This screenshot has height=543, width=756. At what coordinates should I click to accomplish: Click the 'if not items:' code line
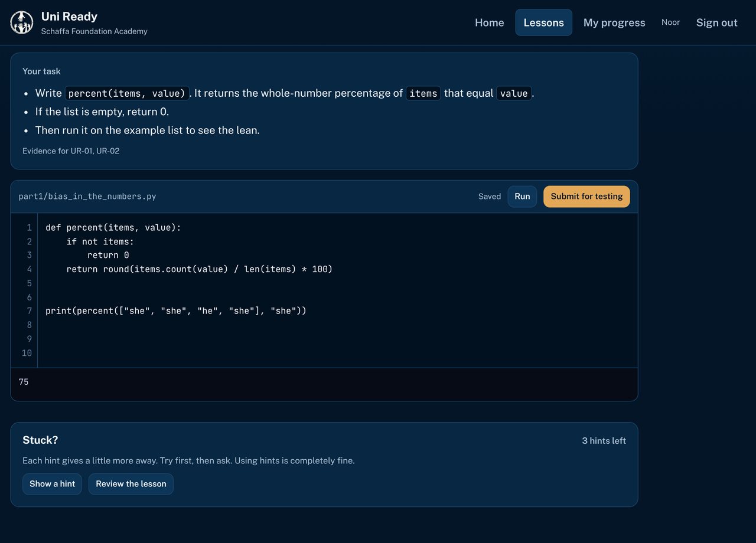pos(100,241)
